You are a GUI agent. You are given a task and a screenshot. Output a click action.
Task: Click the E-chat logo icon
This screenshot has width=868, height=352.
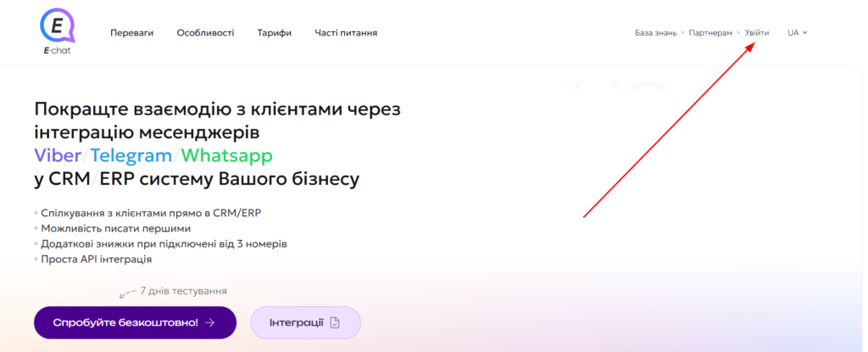click(x=58, y=25)
